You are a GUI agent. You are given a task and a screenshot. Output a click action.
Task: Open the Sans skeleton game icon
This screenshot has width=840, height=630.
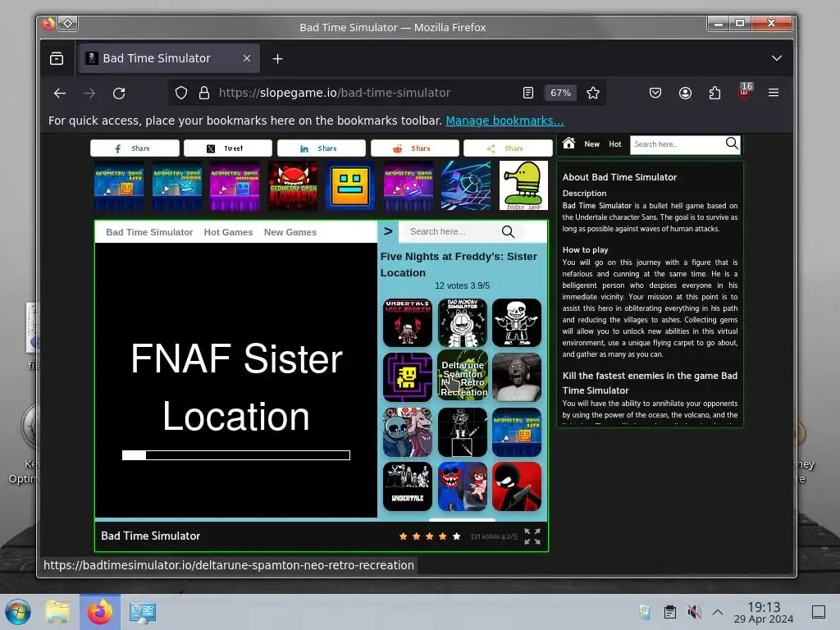pyautogui.click(x=517, y=323)
